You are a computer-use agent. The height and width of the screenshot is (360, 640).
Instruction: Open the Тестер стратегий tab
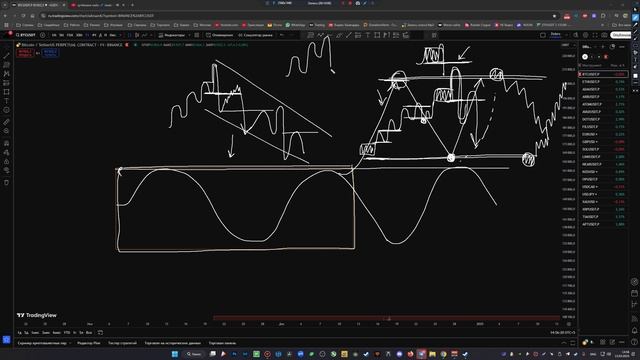[122, 343]
